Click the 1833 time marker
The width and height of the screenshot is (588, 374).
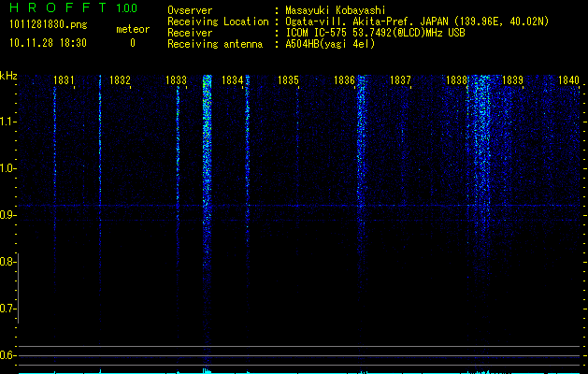coord(176,80)
